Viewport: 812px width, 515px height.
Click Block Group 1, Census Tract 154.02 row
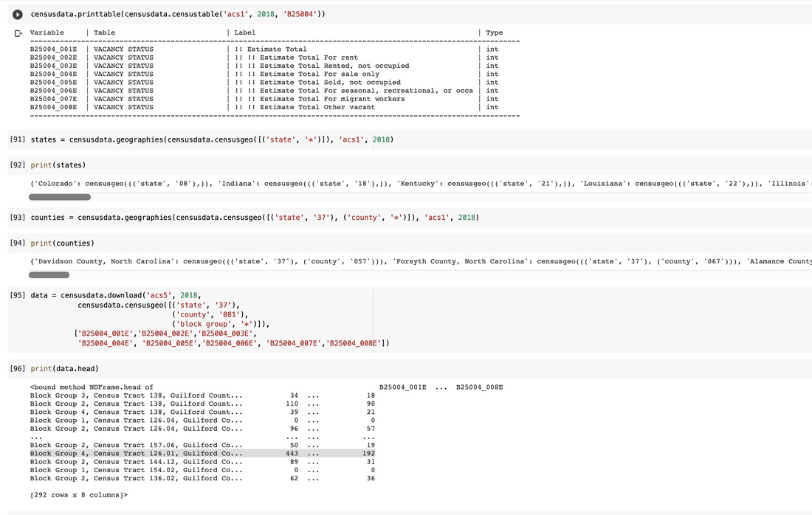(202, 470)
